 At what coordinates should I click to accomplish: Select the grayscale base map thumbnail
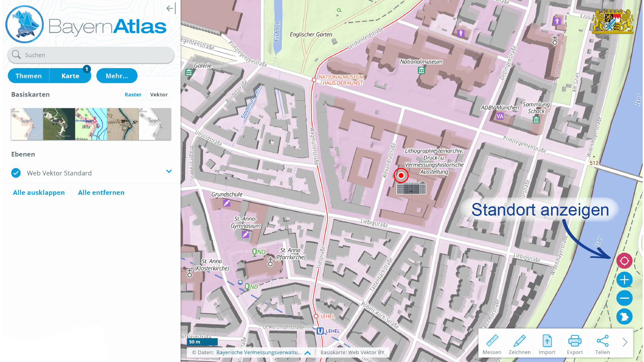[x=155, y=124]
